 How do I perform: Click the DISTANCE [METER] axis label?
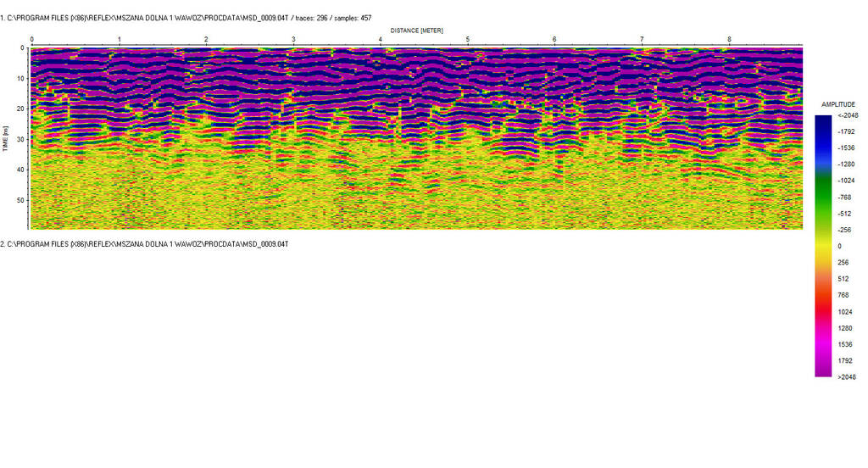point(416,31)
